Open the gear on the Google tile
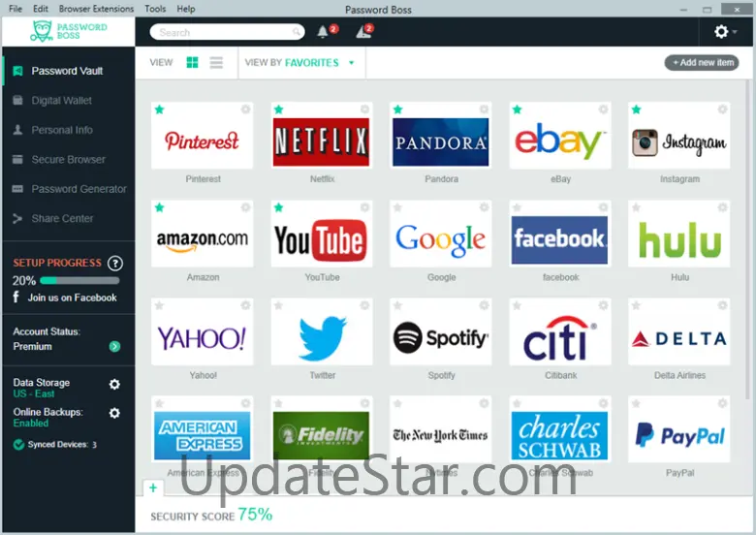 [484, 207]
